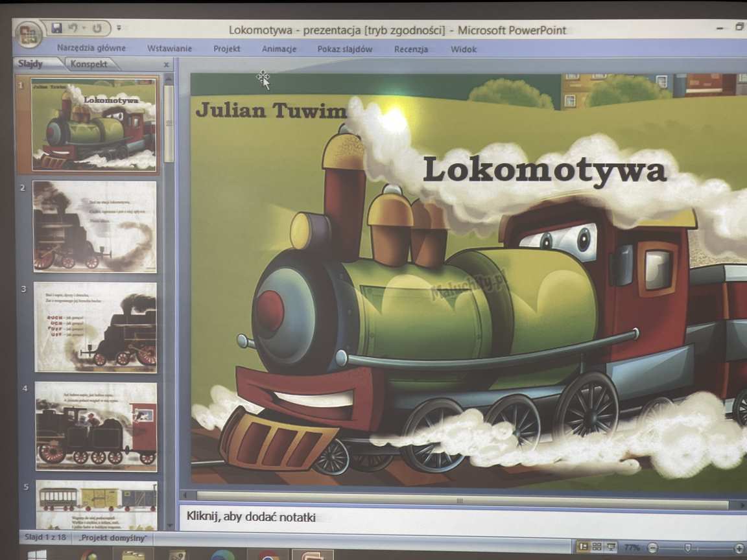The width and height of the screenshot is (747, 560).
Task: Select slide 4 thumbnail in the pane
Action: (x=96, y=426)
